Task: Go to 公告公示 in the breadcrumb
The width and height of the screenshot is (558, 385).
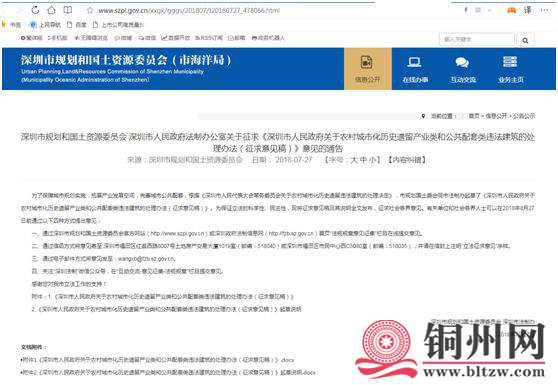Action: click(524, 116)
